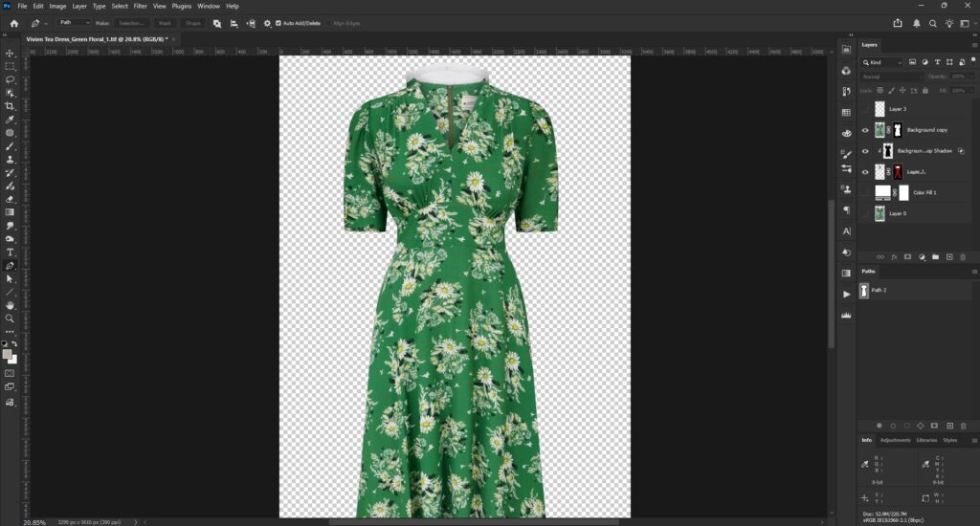Open the Filter menu
This screenshot has width=980, height=526.
point(140,6)
